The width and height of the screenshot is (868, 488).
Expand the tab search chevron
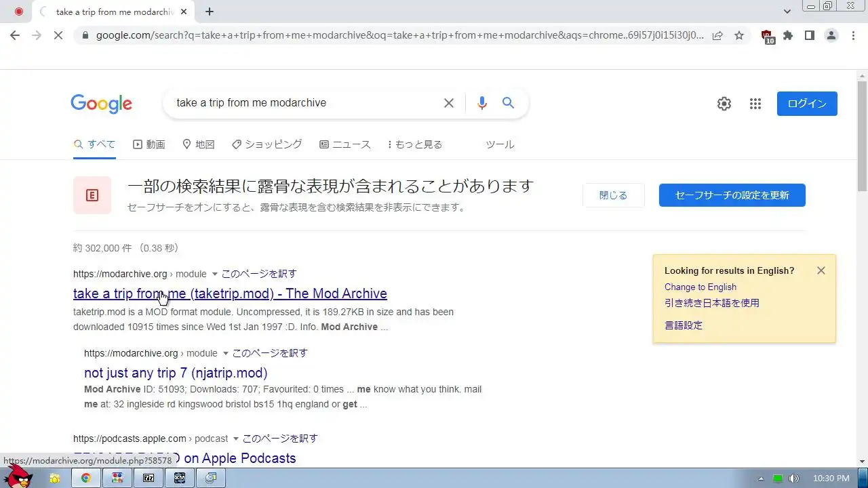[x=787, y=12]
